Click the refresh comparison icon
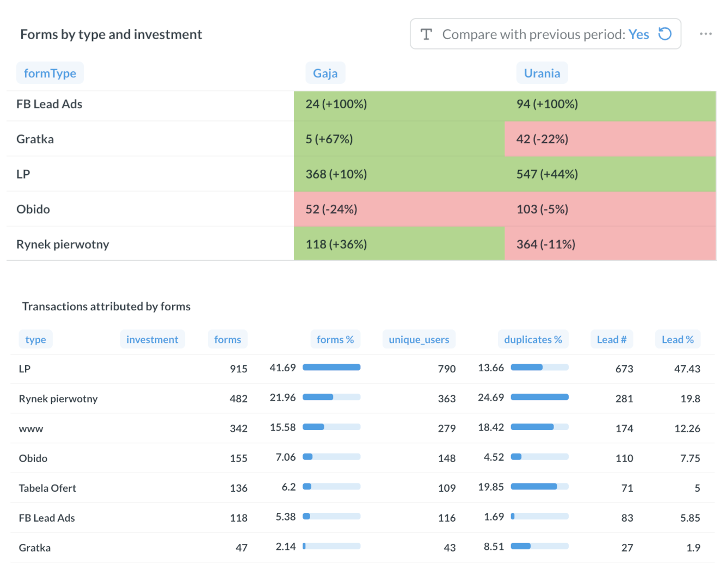This screenshot has height=588, width=726. (x=664, y=34)
